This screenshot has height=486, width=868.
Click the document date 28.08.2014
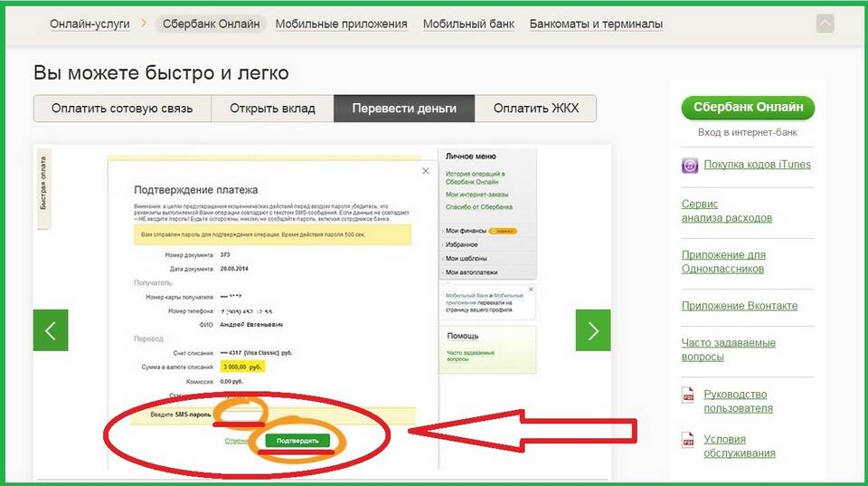click(x=234, y=268)
